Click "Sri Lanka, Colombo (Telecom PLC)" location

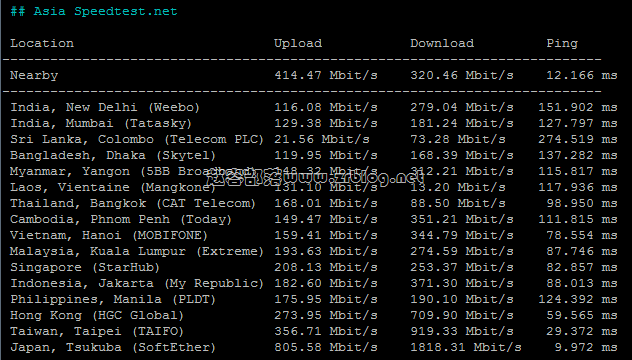(137, 139)
